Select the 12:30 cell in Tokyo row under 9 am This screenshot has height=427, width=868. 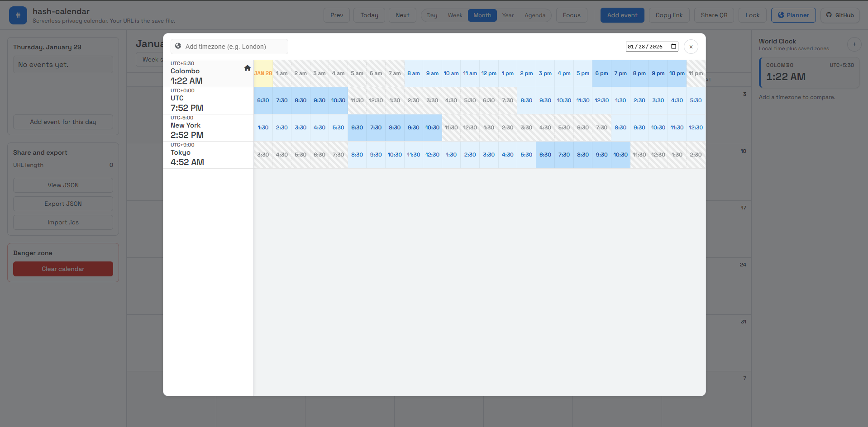tap(432, 155)
